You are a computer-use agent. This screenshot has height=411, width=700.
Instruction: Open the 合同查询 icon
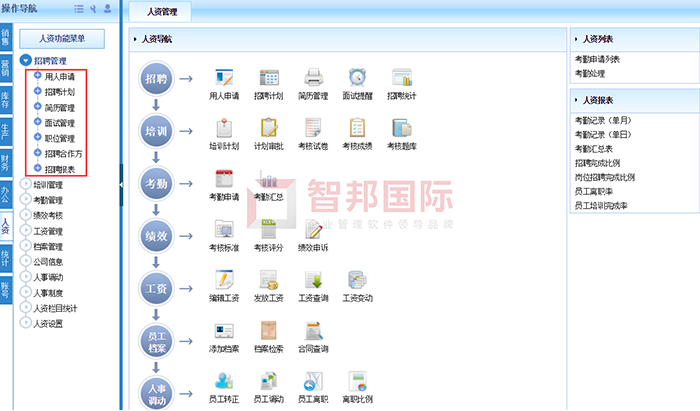[313, 331]
